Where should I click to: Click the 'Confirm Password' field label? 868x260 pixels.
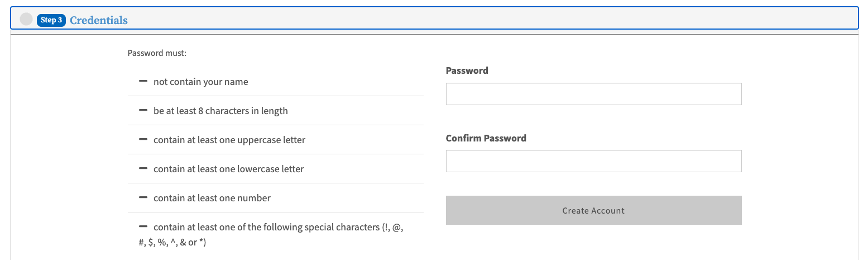click(486, 138)
